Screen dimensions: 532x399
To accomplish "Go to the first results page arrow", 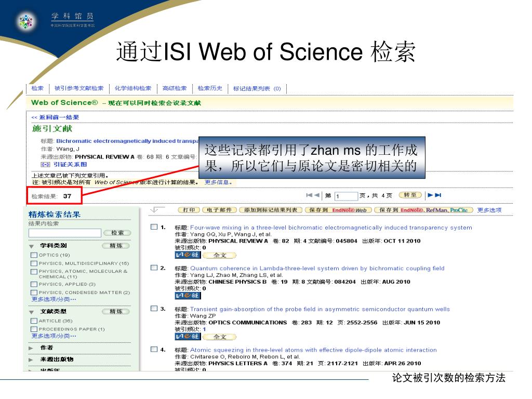I will (309, 195).
